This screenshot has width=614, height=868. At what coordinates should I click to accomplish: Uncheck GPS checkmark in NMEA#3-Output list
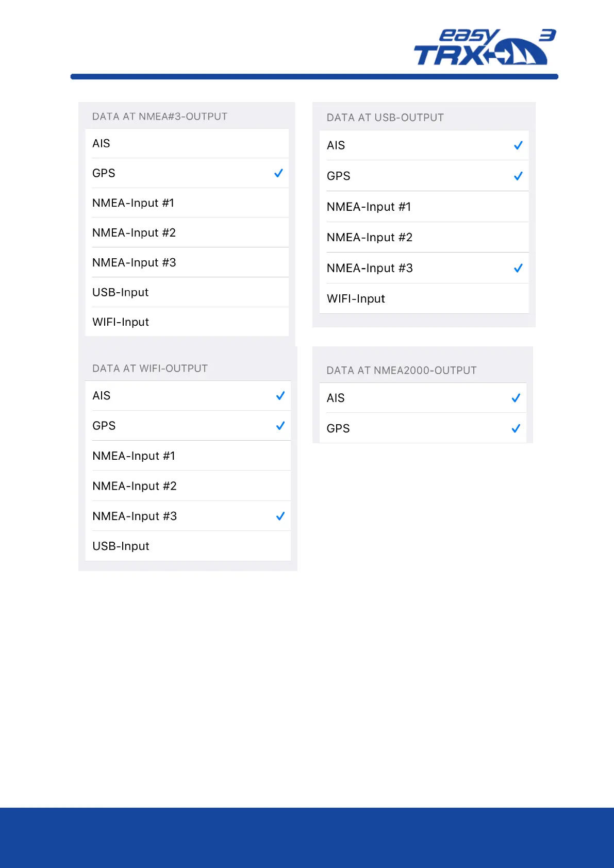pos(278,173)
